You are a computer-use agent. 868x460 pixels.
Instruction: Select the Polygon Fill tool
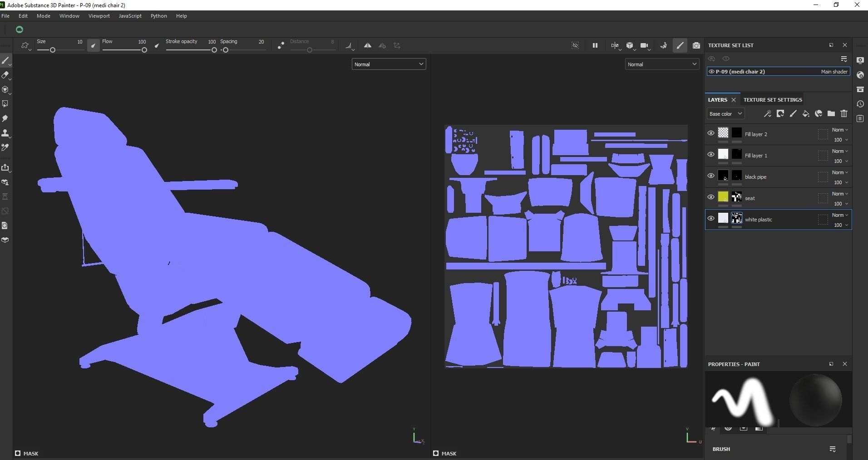[5, 104]
